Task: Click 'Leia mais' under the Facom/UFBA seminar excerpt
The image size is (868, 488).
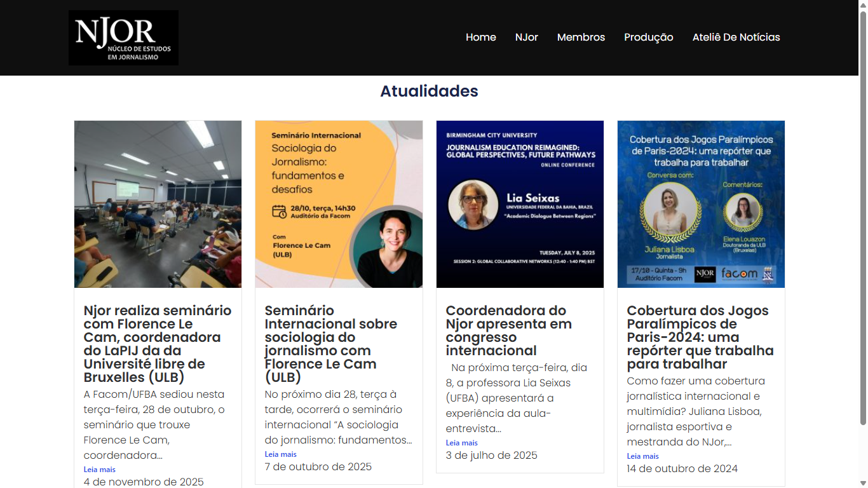Action: (100, 470)
